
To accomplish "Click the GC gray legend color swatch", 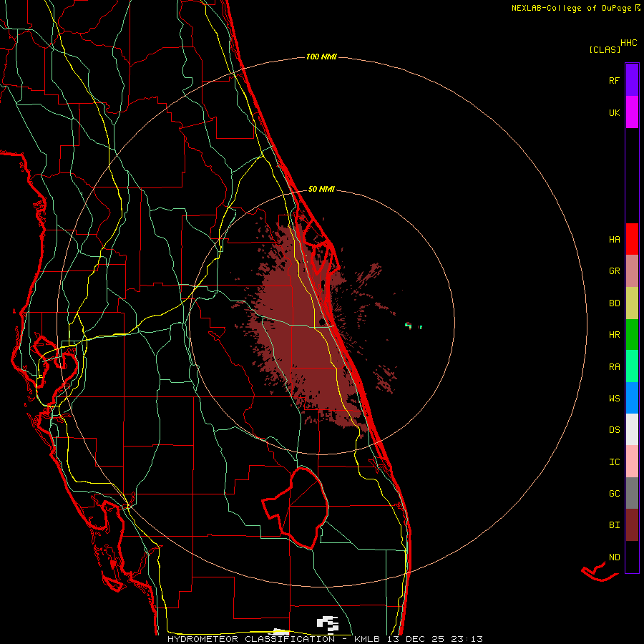I will coord(632,493).
